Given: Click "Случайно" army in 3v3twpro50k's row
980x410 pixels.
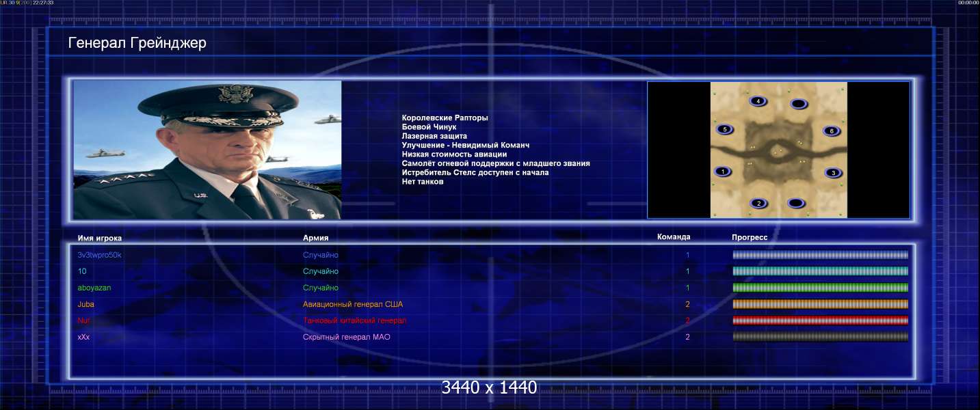Looking at the screenshot, I should pyautogui.click(x=321, y=255).
